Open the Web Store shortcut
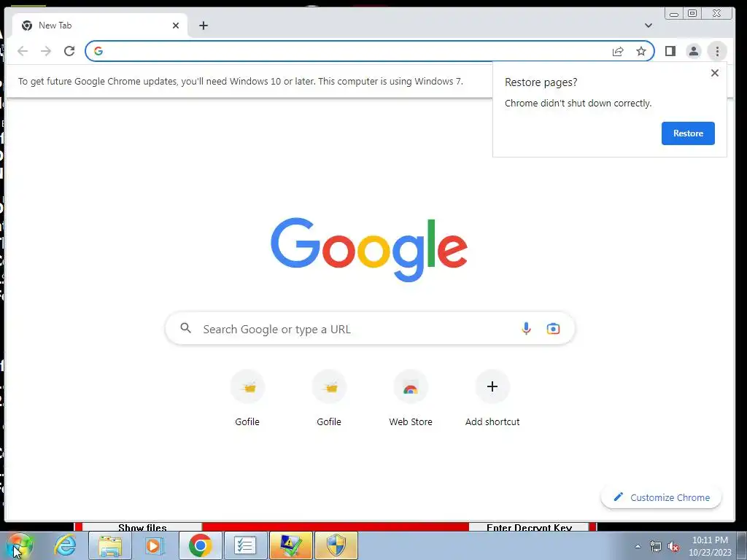Image resolution: width=747 pixels, height=560 pixels. [411, 399]
